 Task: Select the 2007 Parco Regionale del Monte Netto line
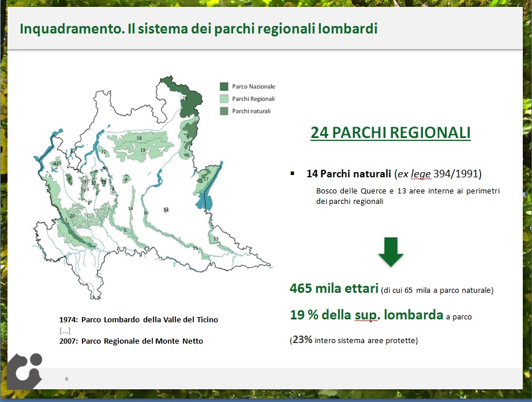tap(131, 341)
